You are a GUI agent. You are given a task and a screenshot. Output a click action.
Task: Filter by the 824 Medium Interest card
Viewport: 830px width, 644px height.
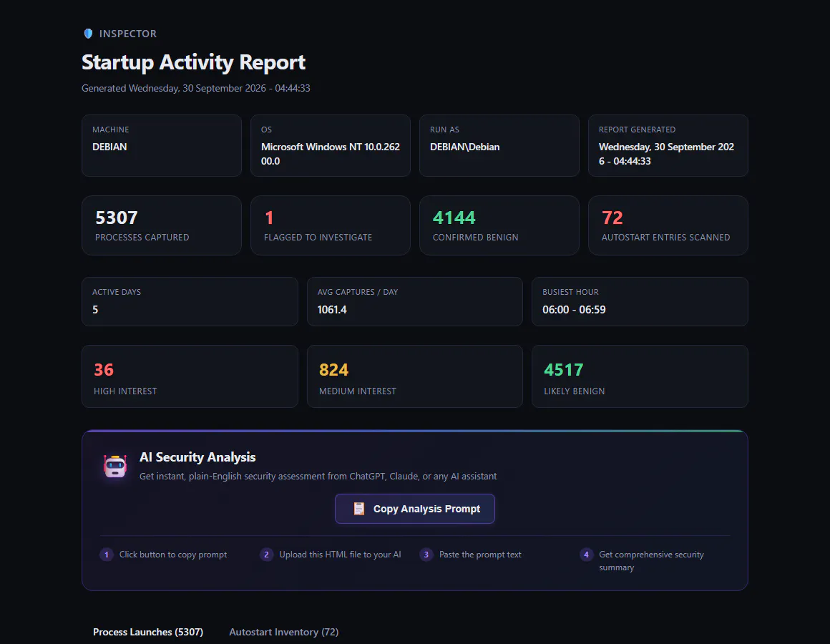click(415, 376)
